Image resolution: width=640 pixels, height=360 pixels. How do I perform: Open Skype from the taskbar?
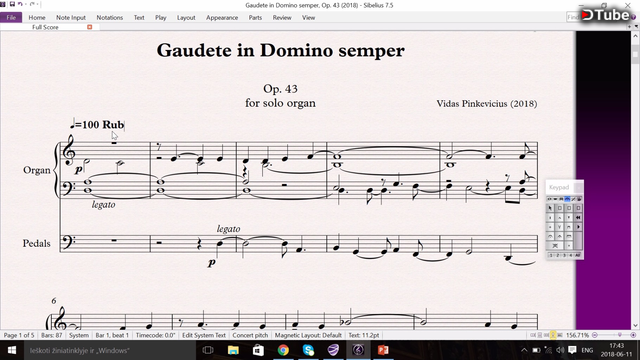(308, 350)
